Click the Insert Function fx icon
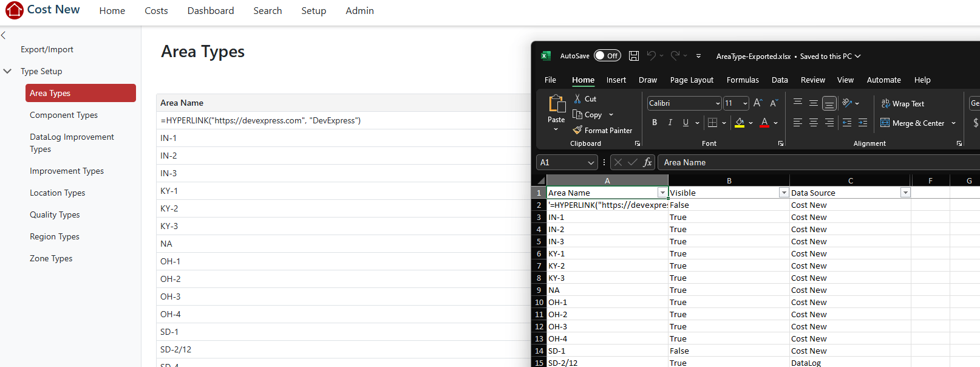The height and width of the screenshot is (367, 980). tap(647, 162)
